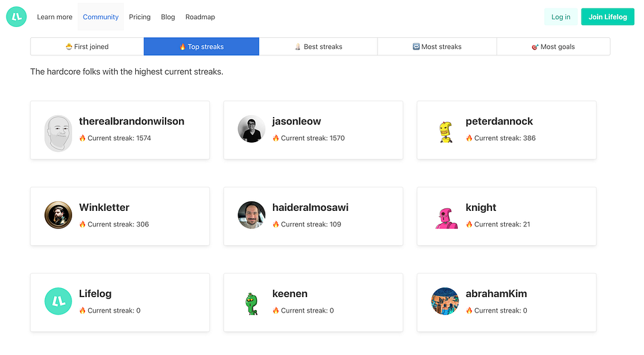Viewport: 644px width, 355px height.
Task: Open keenen's profile name link
Action: point(290,293)
